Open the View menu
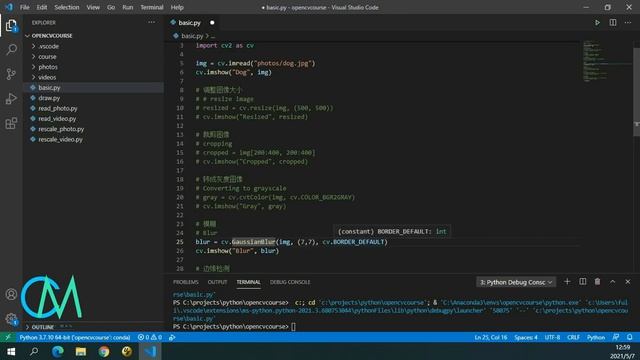This screenshot has width=640, height=360. coord(93,7)
